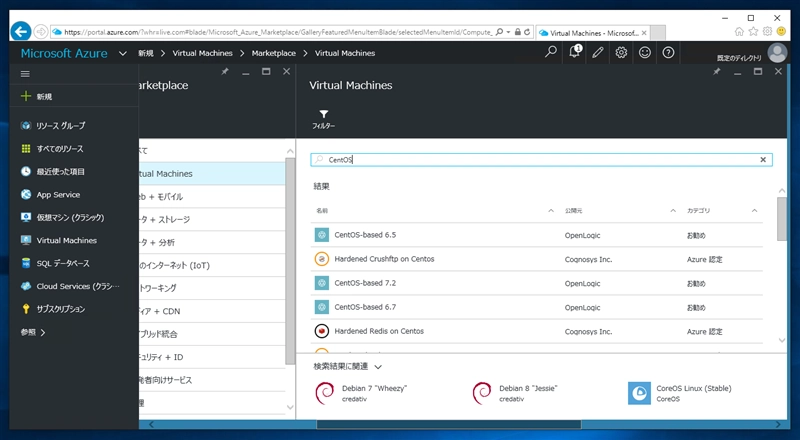This screenshot has height=440, width=800.
Task: Select Virtual Machines category in Marketplace list
Action: (x=211, y=174)
